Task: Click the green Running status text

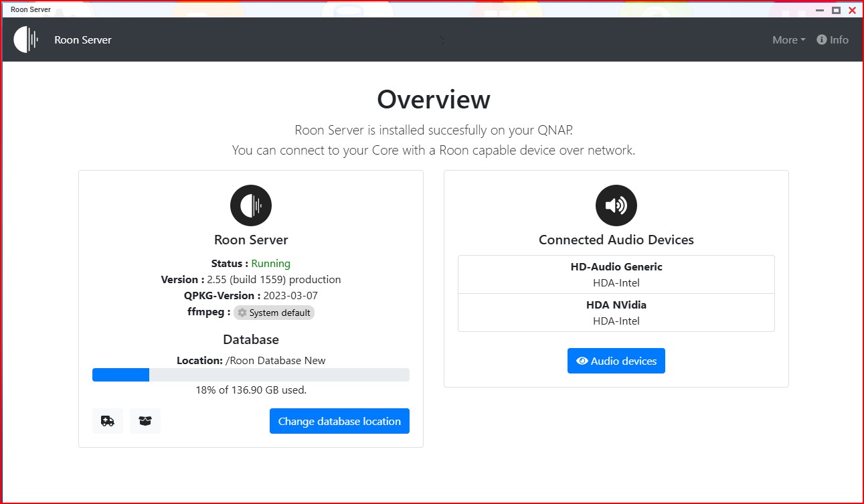Action: click(270, 264)
